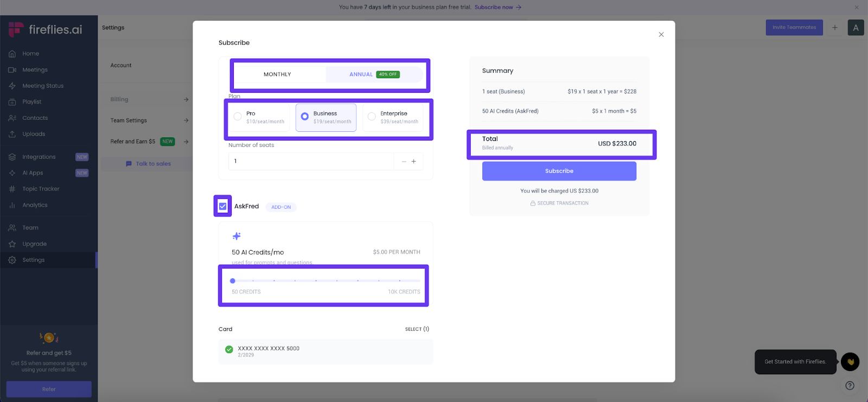The image size is (868, 402).
Task: Click the 40% OFF badge
Action: 388,74
